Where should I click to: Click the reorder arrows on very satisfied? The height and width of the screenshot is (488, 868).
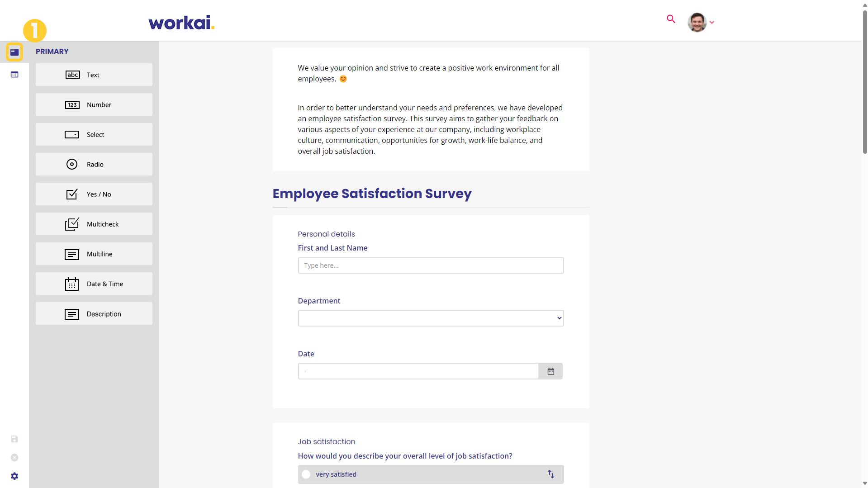550,474
